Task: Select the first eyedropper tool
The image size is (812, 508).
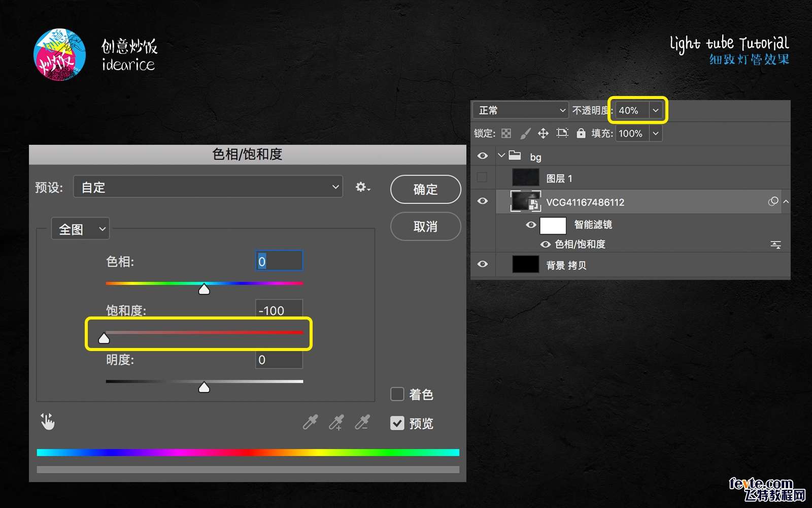Action: 310,422
